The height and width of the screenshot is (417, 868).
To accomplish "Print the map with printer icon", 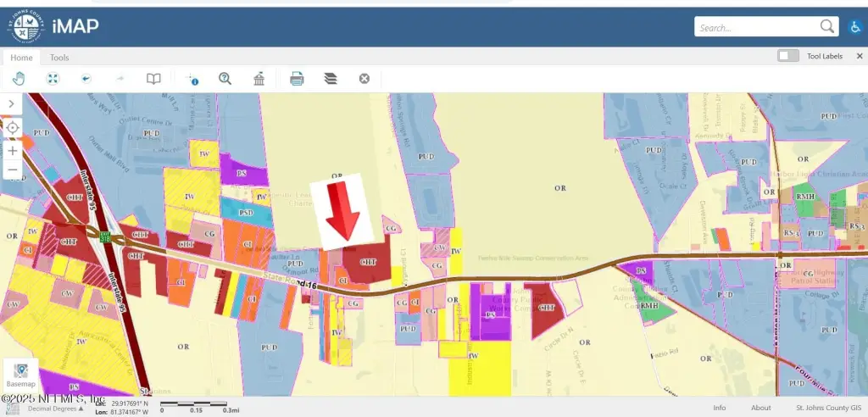I will pos(298,79).
